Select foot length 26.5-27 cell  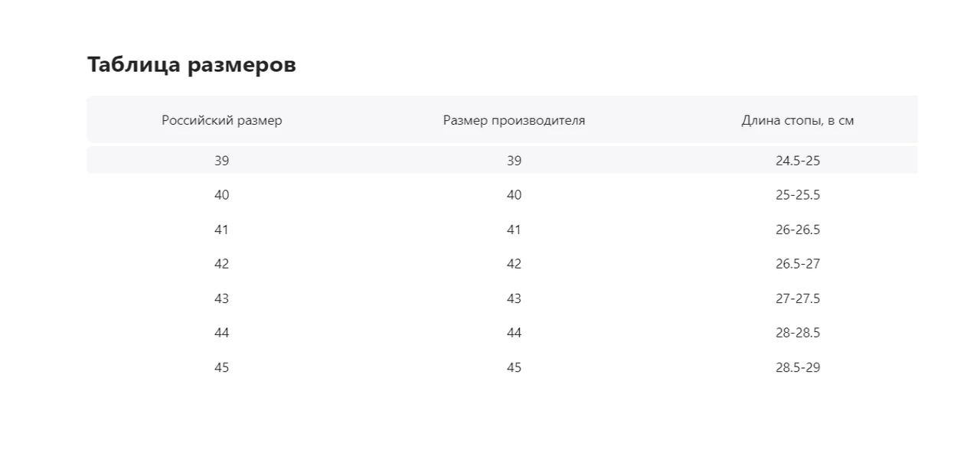pyautogui.click(x=798, y=264)
